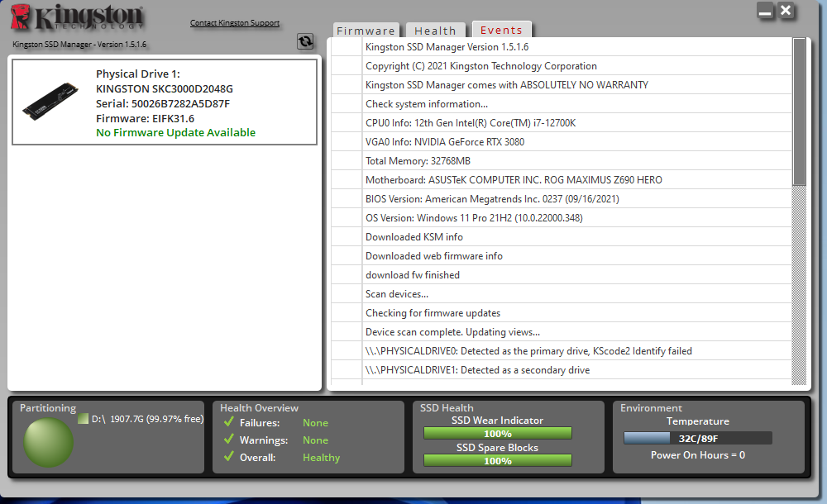The width and height of the screenshot is (827, 504).
Task: Select 'Device scan complete. Updating views...' row
Action: point(562,331)
